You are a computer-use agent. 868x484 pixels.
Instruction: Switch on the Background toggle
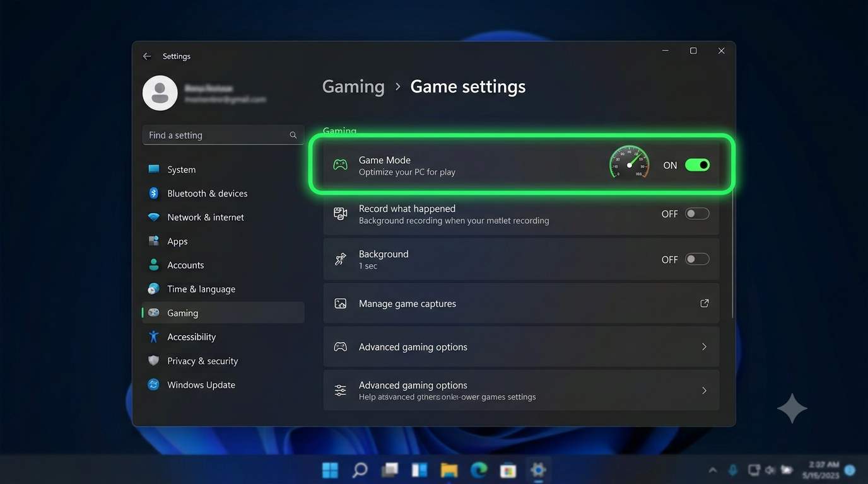click(x=697, y=259)
